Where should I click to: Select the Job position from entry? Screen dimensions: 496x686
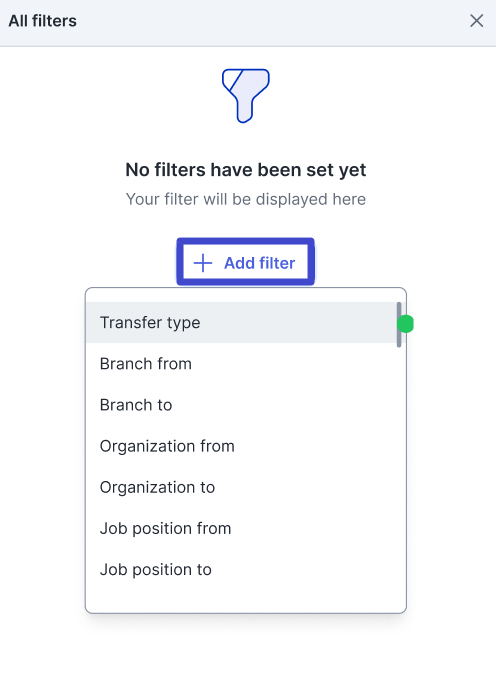pyautogui.click(x=241, y=528)
